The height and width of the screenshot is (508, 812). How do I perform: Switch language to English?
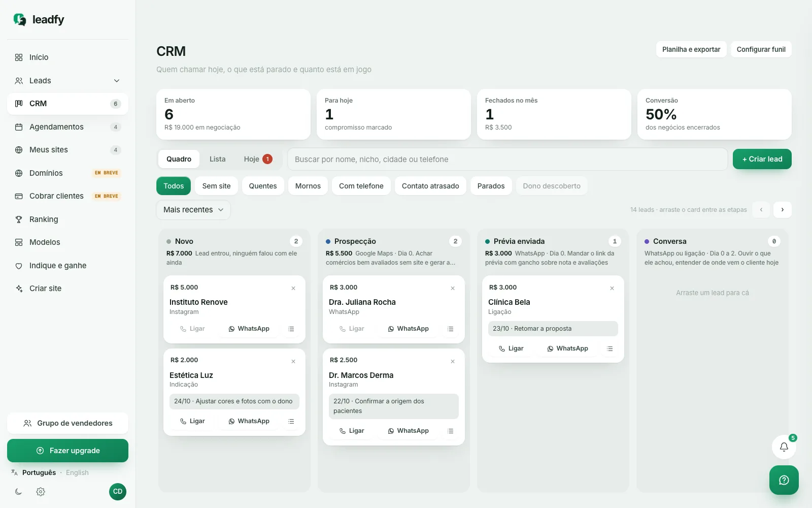[77, 472]
